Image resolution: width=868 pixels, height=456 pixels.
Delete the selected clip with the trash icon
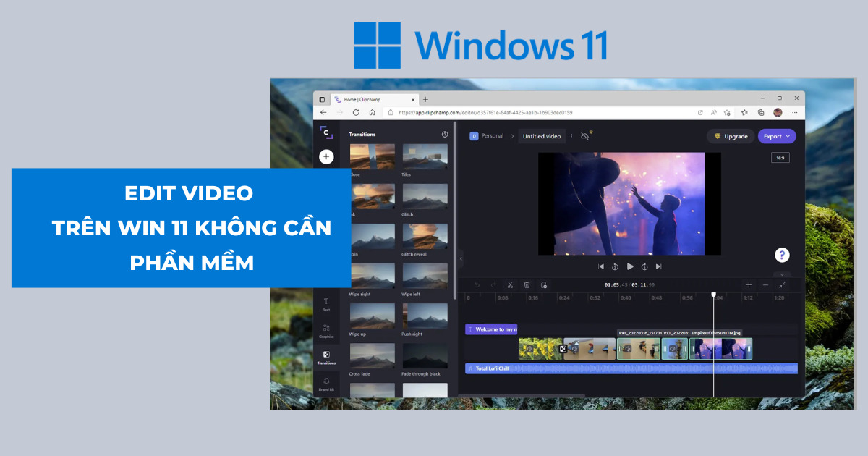click(x=527, y=284)
